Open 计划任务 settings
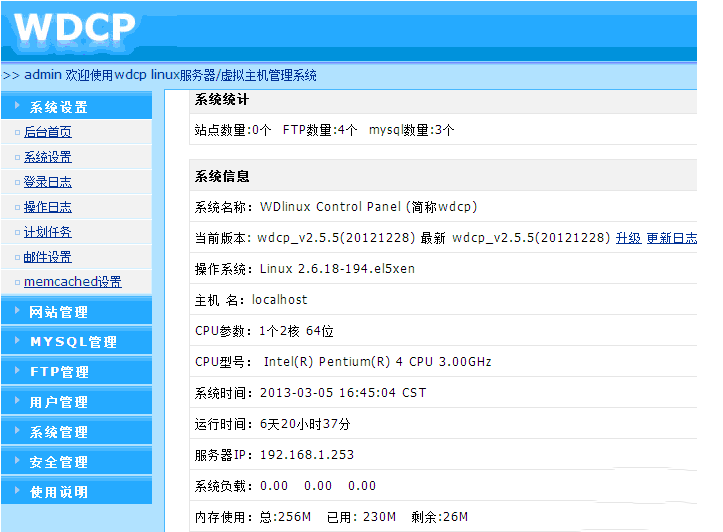The image size is (723, 532). 48,232
